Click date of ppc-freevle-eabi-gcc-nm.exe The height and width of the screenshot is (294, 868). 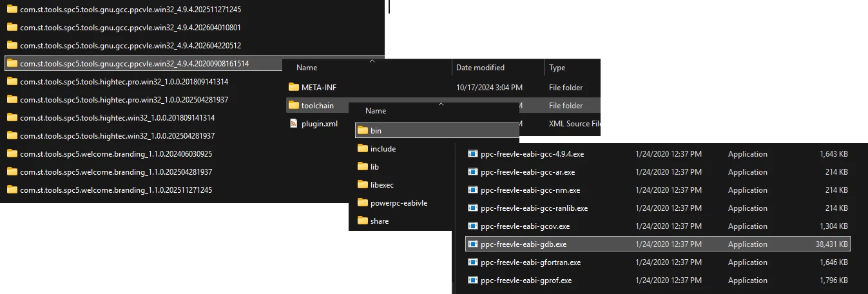coord(668,190)
